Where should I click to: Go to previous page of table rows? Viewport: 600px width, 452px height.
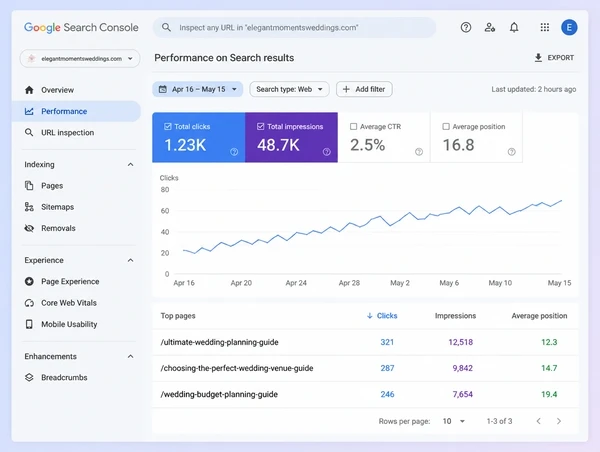(x=538, y=421)
